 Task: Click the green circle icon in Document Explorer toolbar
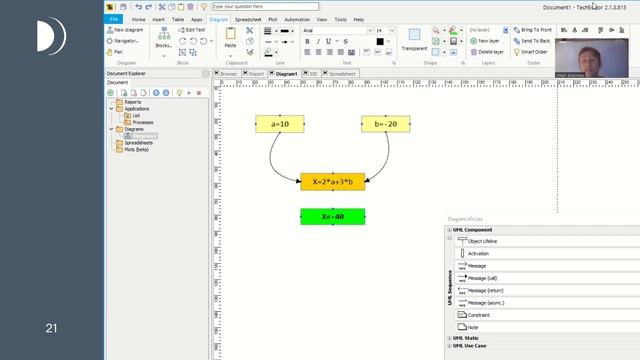click(111, 93)
